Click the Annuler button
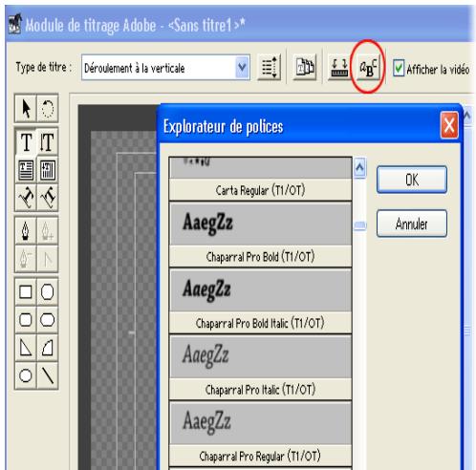Image resolution: width=476 pixels, height=470 pixels. coord(412,224)
